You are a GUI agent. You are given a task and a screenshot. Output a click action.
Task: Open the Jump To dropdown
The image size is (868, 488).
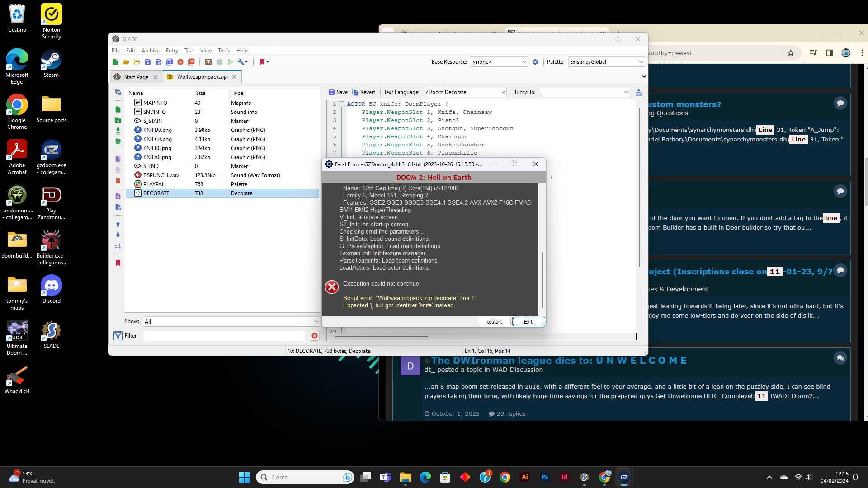pyautogui.click(x=585, y=92)
